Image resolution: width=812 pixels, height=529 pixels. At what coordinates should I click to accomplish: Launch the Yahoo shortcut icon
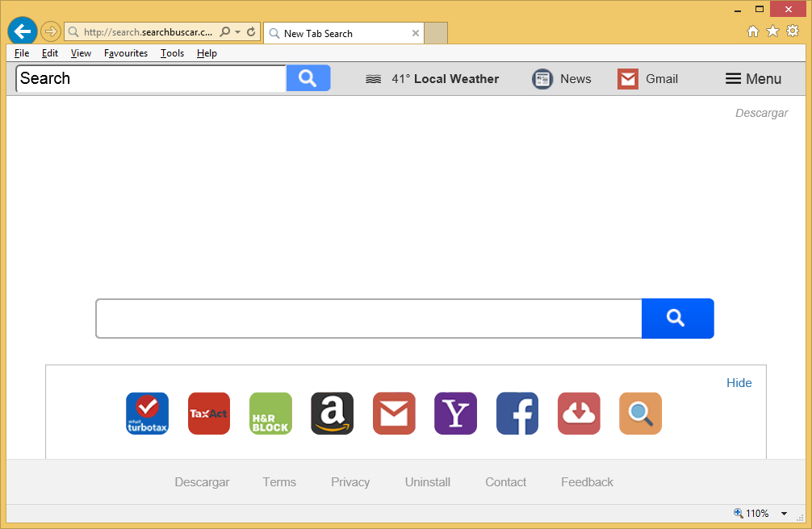[455, 414]
